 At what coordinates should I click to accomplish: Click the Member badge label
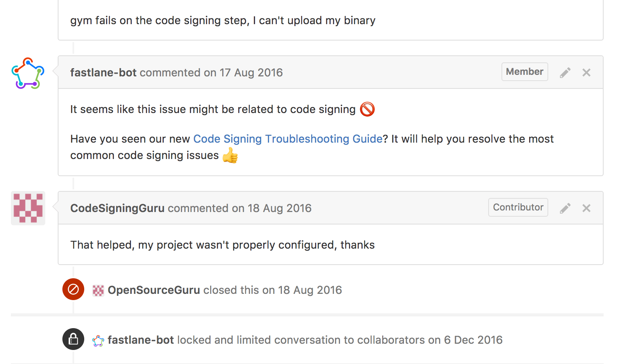[524, 72]
